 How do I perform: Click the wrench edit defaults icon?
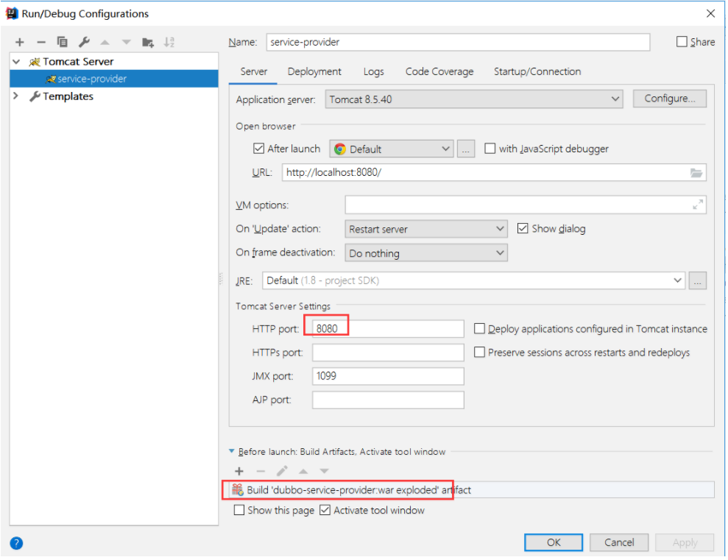click(84, 42)
